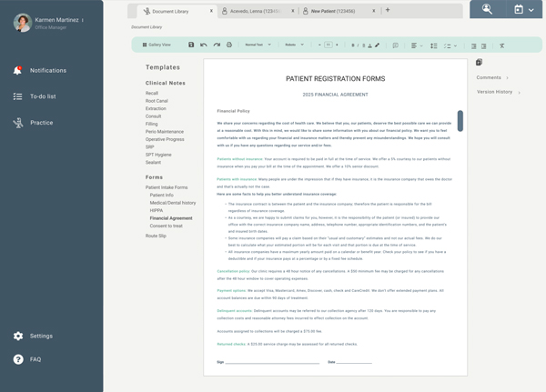This screenshot has width=546, height=392.
Task: Expand the Comments panel
Action: tap(492, 77)
